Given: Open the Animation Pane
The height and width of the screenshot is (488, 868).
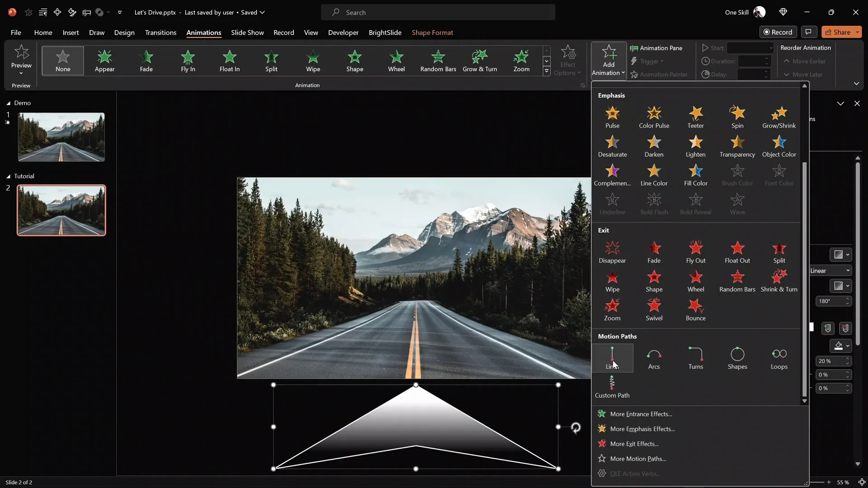Looking at the screenshot, I should click(656, 48).
